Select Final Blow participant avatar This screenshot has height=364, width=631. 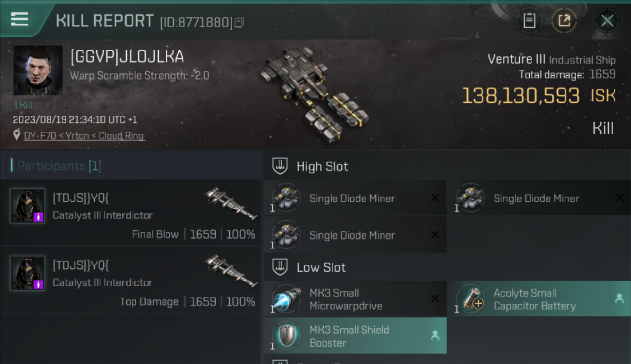pyautogui.click(x=27, y=206)
